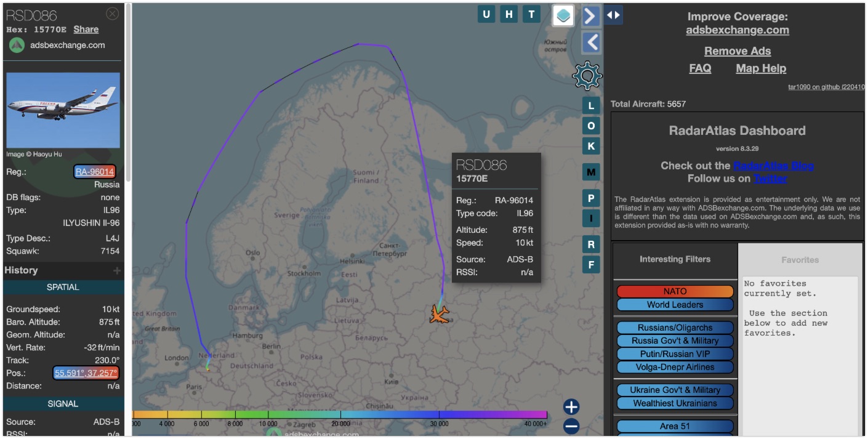The width and height of the screenshot is (868, 439).
Task: Open the Map Help link
Action: (761, 68)
